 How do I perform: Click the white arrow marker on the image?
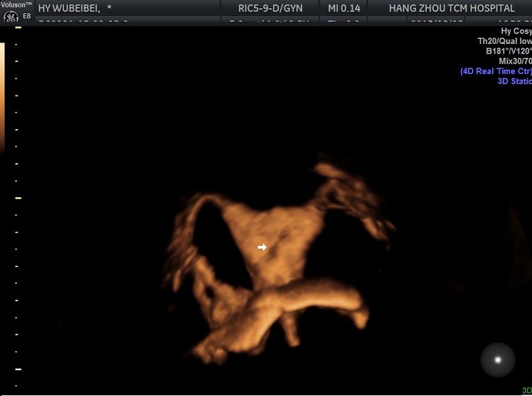[x=262, y=247]
